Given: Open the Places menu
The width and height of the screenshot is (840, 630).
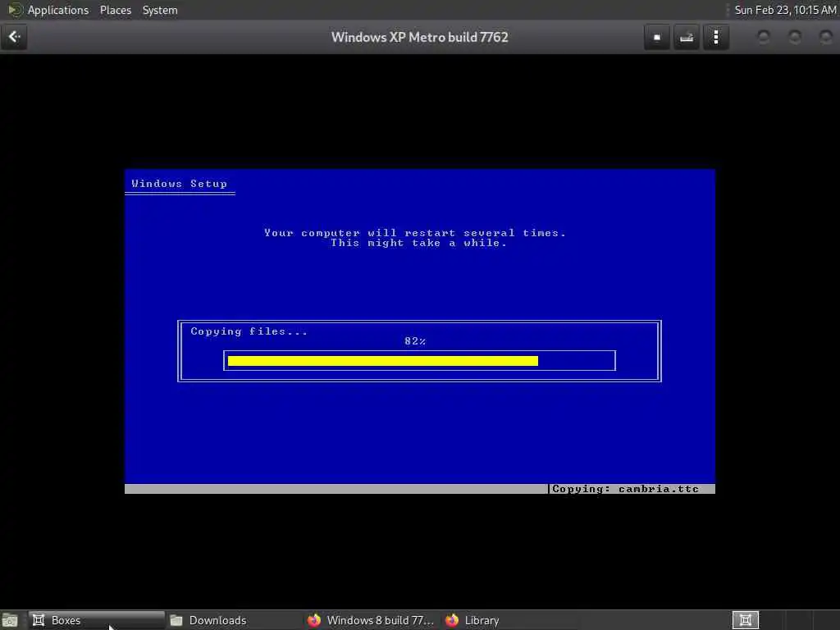Looking at the screenshot, I should 115,10.
